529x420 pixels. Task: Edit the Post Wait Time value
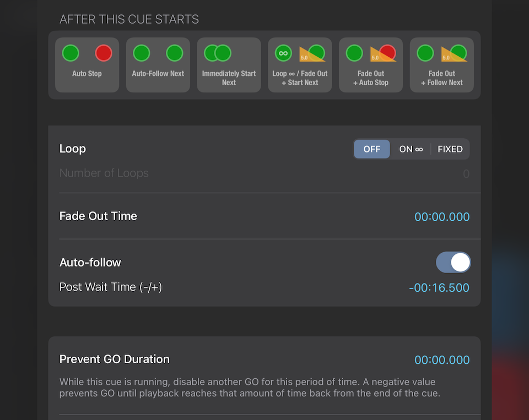pos(439,287)
